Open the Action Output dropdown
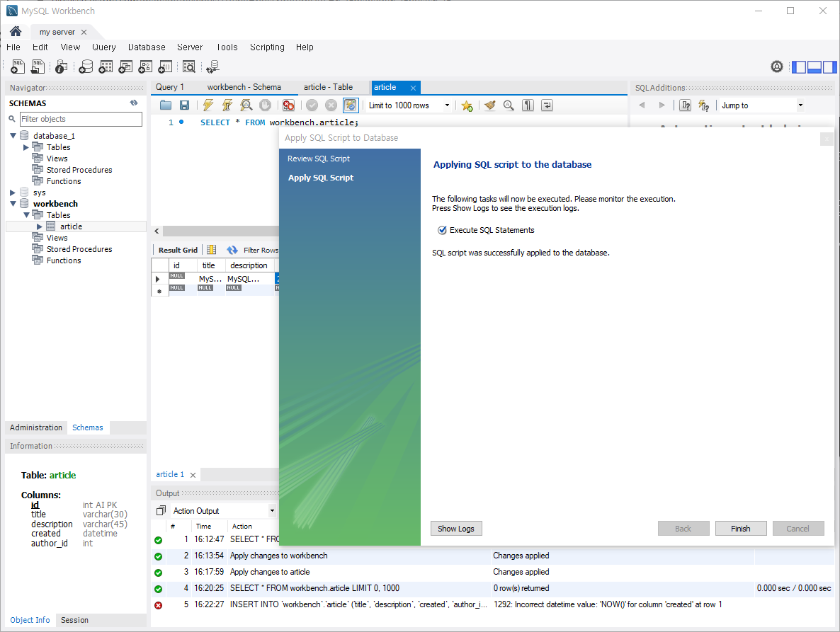This screenshot has width=840, height=632. click(x=272, y=510)
